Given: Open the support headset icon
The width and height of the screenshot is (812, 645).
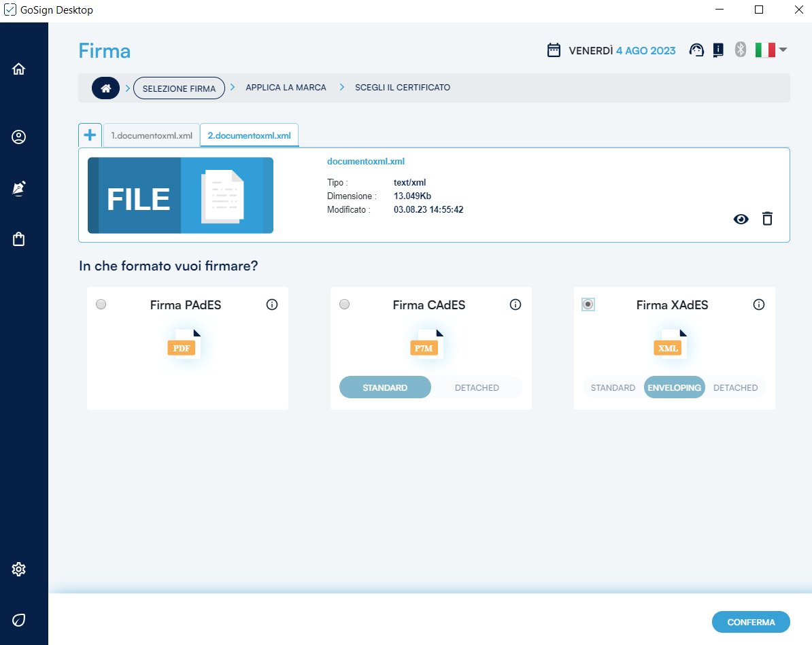Looking at the screenshot, I should click(696, 50).
